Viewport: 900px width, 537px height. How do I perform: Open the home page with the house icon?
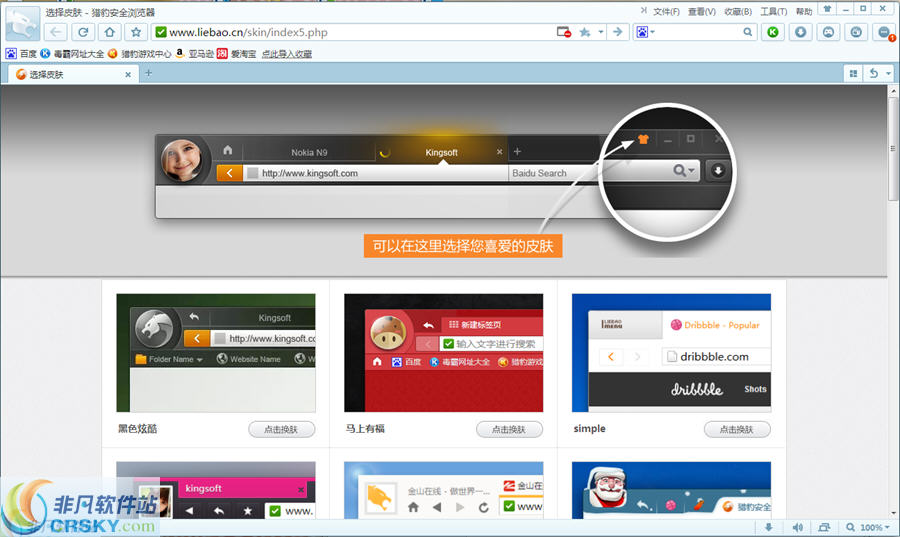click(x=110, y=32)
